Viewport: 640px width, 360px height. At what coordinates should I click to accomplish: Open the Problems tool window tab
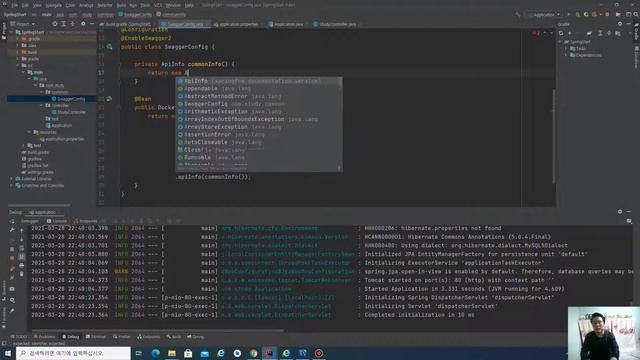pos(44,337)
